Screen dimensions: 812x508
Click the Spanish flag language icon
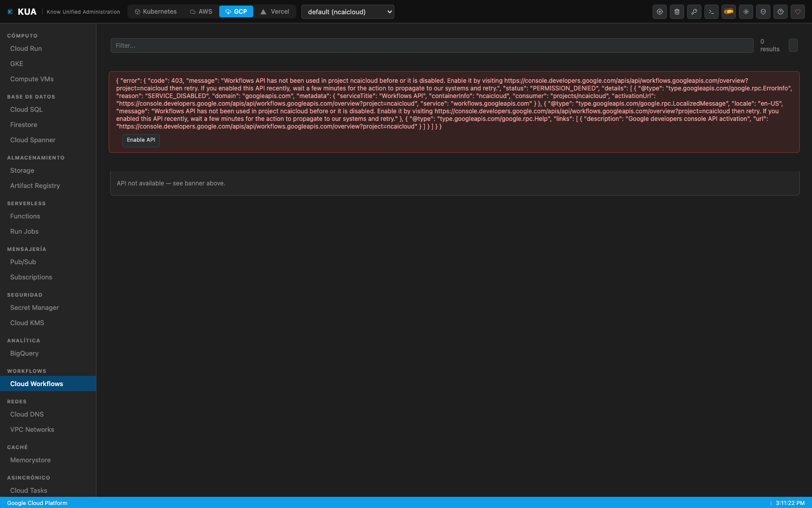pos(729,12)
